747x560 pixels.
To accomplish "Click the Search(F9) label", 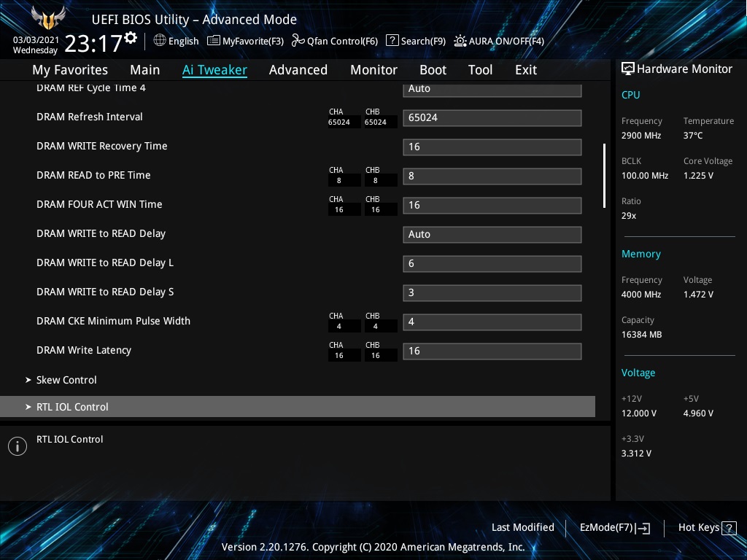I will pos(423,41).
